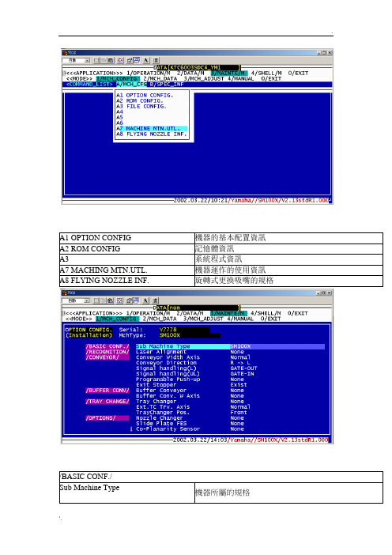
Task: Click the Full Screen icon in the command-list console toolbar
Action: coord(120,61)
